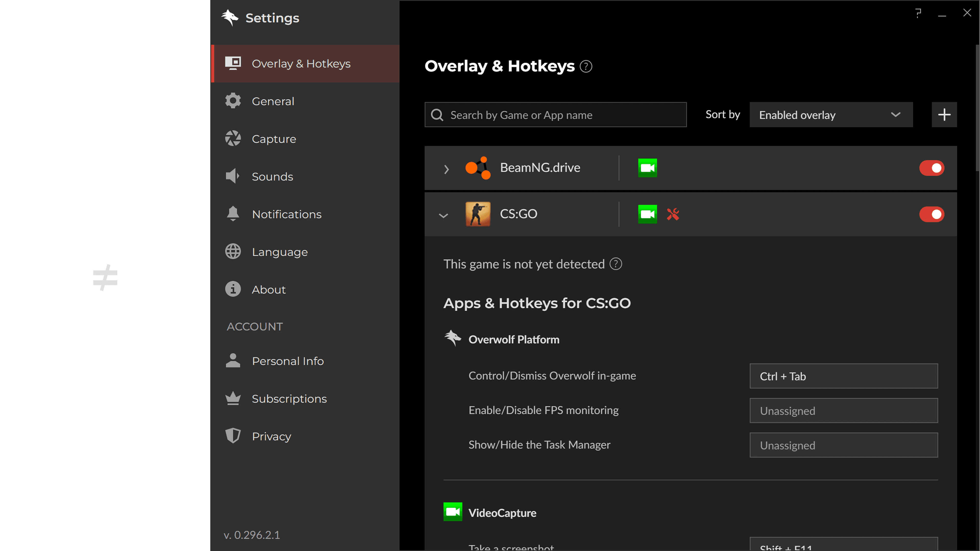Open the Sort by 'Enabled overlay' dropdown
980x551 pixels.
[831, 115]
